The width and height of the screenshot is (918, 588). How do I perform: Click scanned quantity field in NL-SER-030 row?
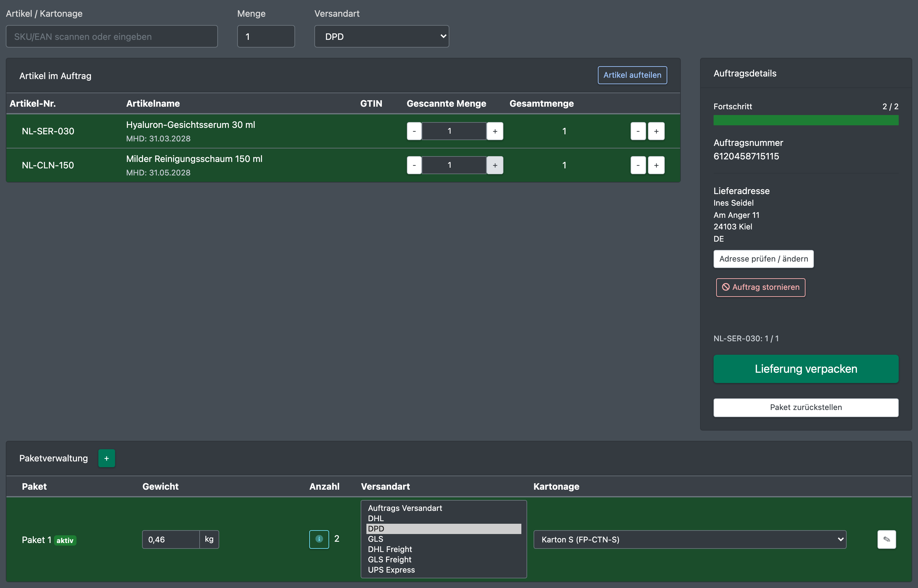(x=454, y=131)
